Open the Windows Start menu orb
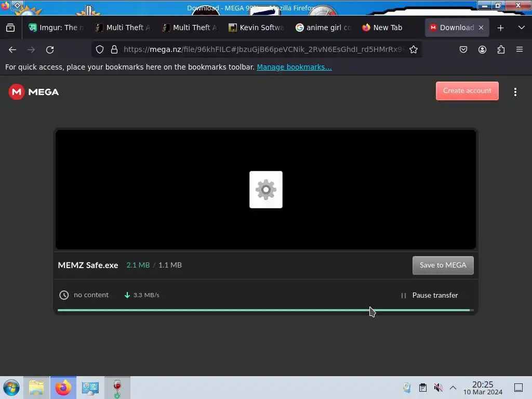Viewport: 532px width, 399px height. point(11,388)
